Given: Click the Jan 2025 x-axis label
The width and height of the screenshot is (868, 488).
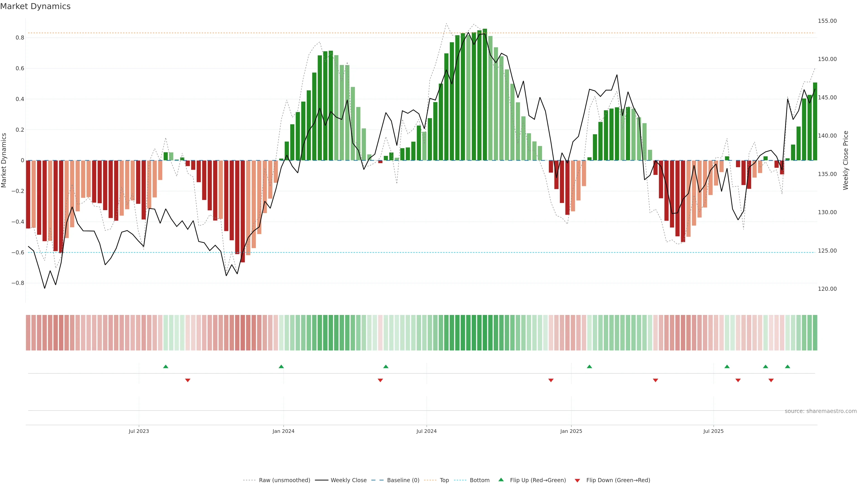Looking at the screenshot, I should click(571, 431).
